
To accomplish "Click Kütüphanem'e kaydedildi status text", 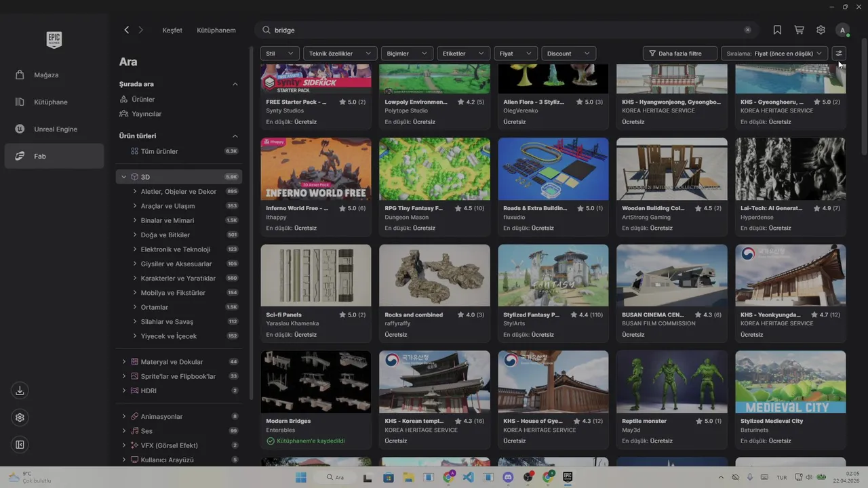I will 311,441.
